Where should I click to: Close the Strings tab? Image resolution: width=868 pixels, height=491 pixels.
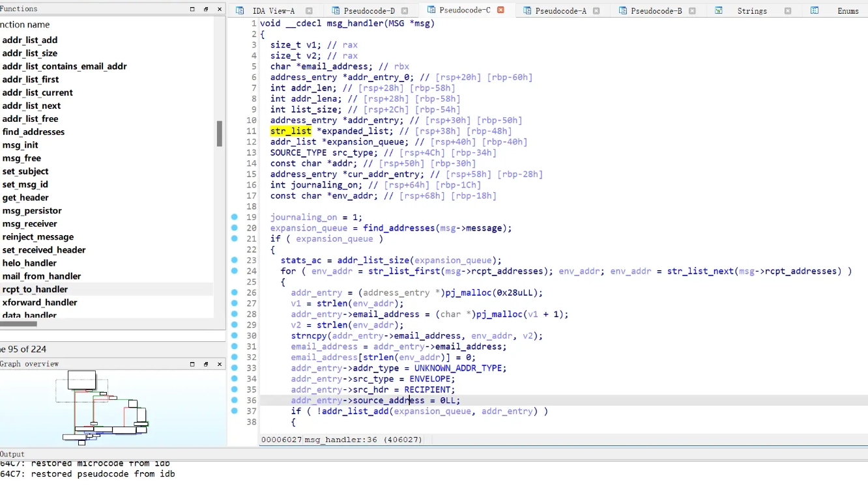[788, 11]
